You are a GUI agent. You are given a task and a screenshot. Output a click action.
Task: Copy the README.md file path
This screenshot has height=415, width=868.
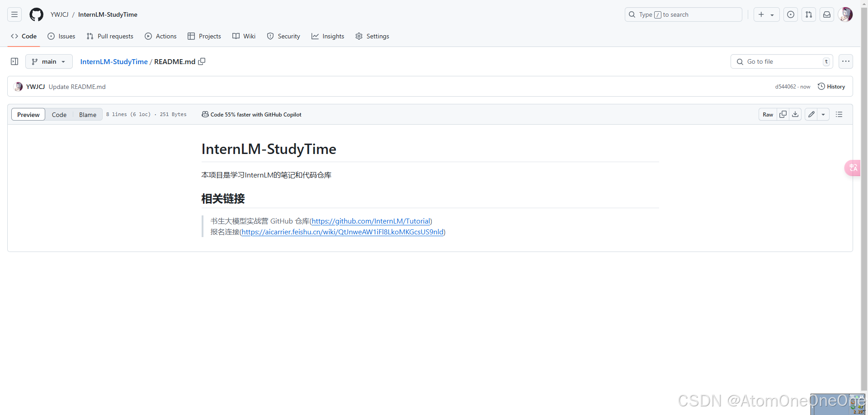coord(202,61)
